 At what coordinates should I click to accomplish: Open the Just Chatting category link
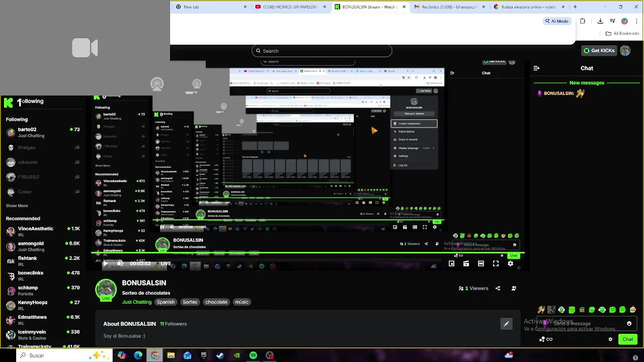click(136, 302)
